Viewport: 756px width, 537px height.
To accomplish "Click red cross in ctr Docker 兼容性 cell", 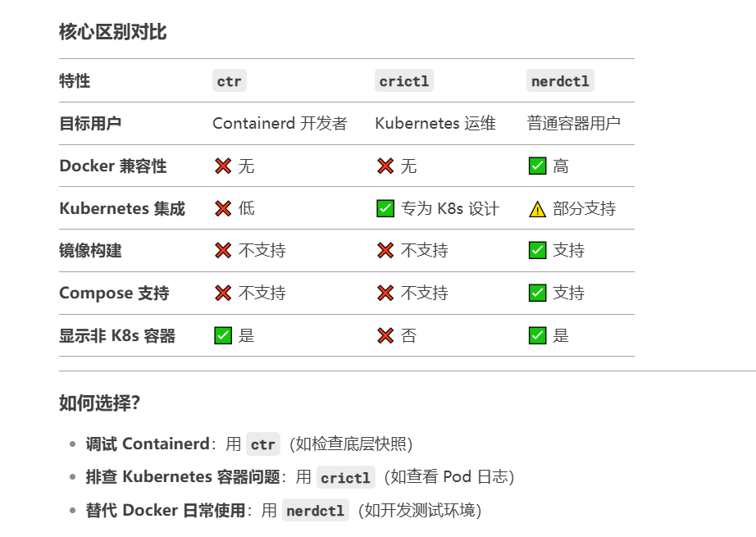I will tap(223, 166).
